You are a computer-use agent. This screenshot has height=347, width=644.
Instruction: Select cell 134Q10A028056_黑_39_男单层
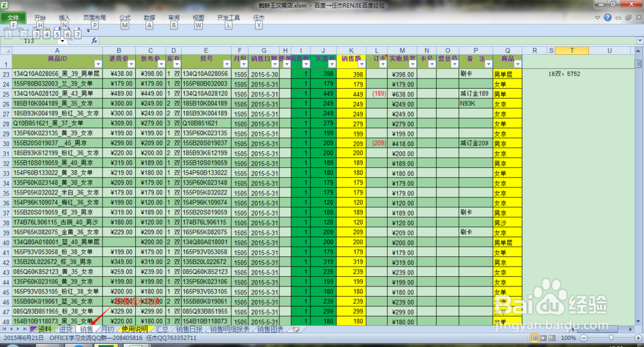tap(57, 74)
